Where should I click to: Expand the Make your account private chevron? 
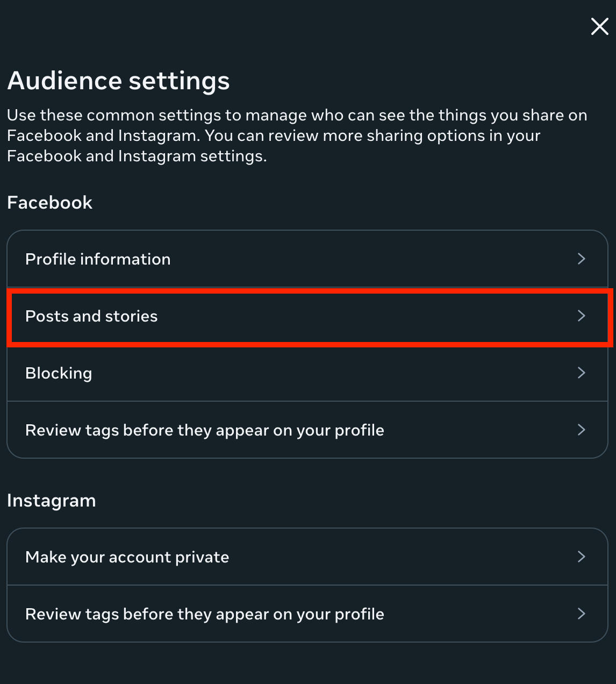pyautogui.click(x=581, y=557)
